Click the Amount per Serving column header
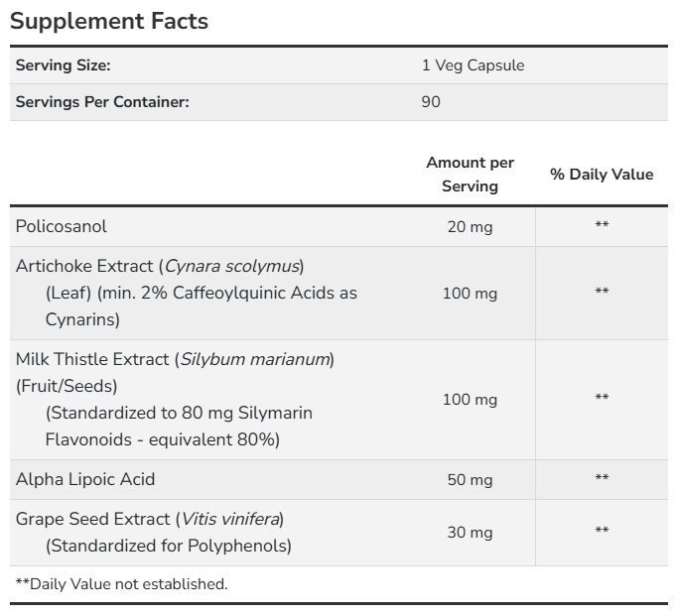676x616 pixels. click(x=470, y=174)
